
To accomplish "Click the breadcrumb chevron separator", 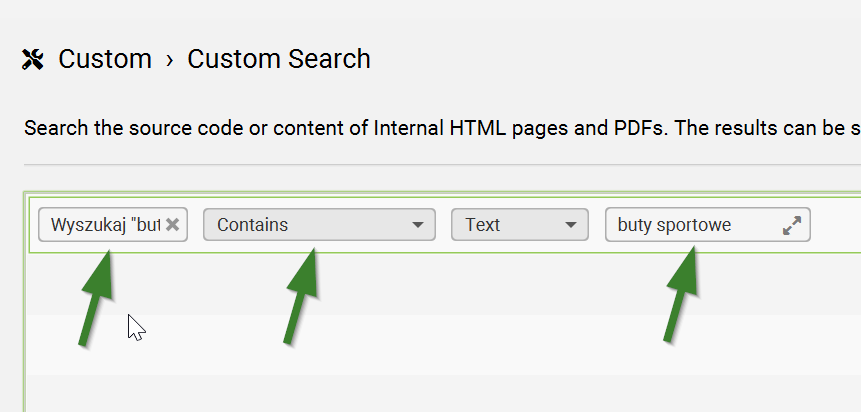I will [x=170, y=60].
